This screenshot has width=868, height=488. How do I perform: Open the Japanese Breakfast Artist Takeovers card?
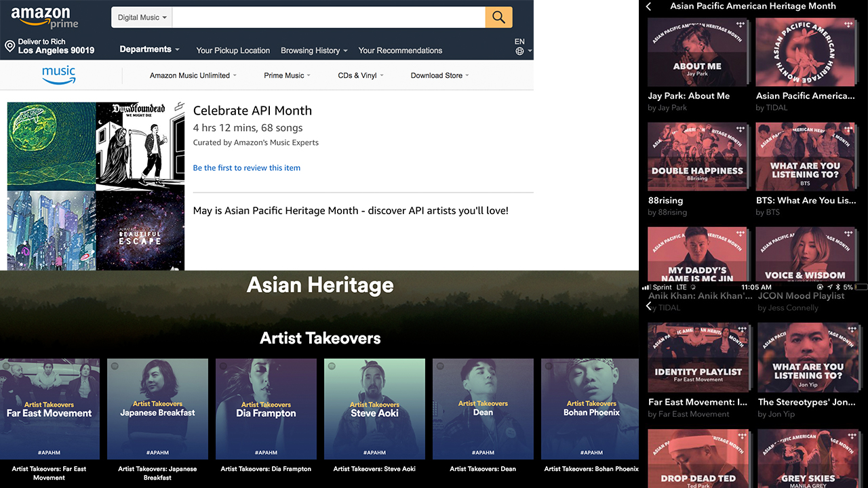[x=157, y=409]
